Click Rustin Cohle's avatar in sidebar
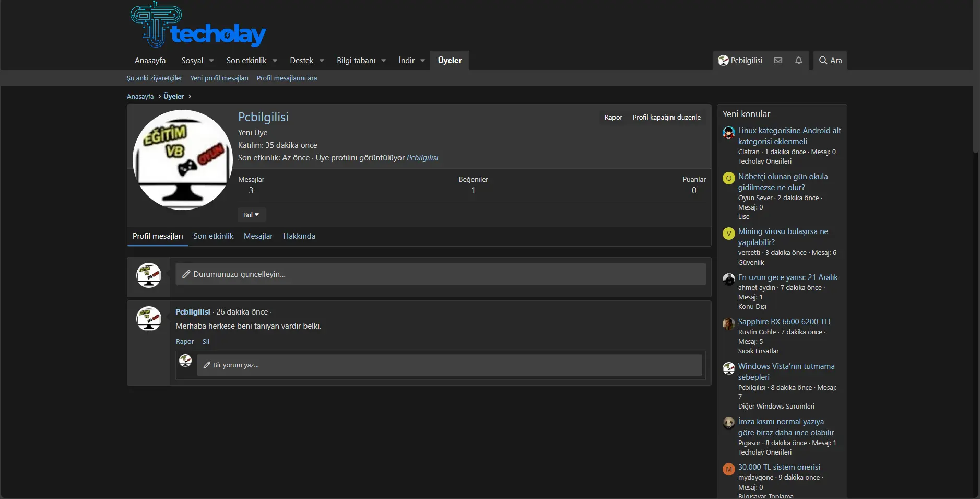980x499 pixels. (x=728, y=323)
